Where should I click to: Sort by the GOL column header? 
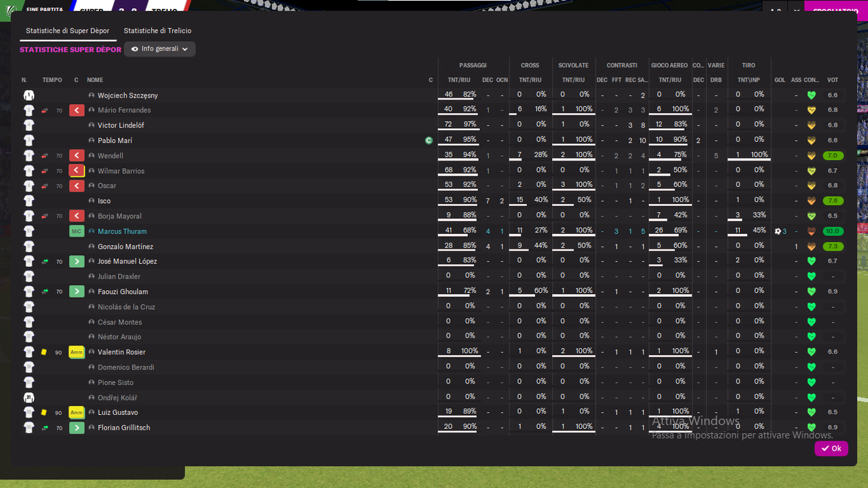(x=780, y=80)
